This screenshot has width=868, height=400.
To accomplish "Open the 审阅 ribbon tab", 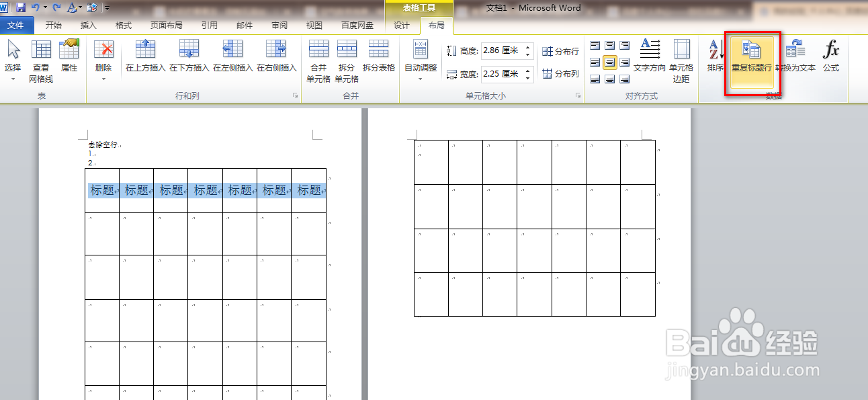I will (279, 26).
